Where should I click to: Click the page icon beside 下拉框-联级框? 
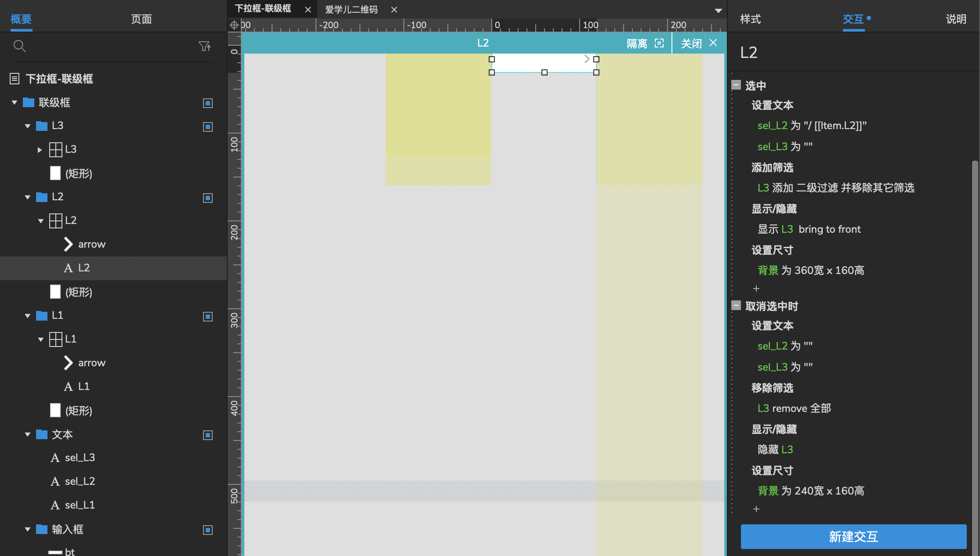click(15, 79)
